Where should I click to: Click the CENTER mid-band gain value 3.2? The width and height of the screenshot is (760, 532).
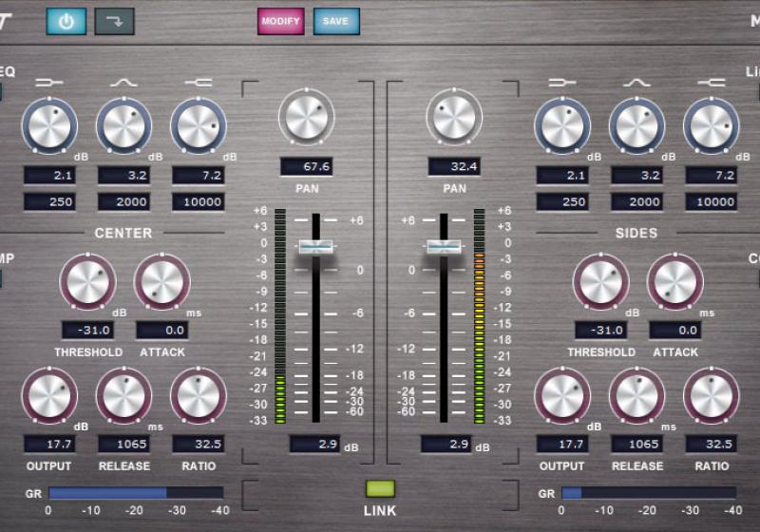[x=123, y=175]
